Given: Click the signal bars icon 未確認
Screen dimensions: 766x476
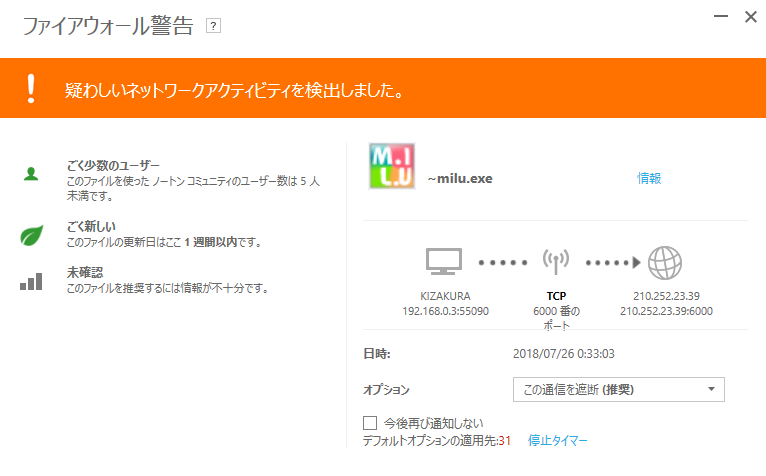Looking at the screenshot, I should [31, 281].
